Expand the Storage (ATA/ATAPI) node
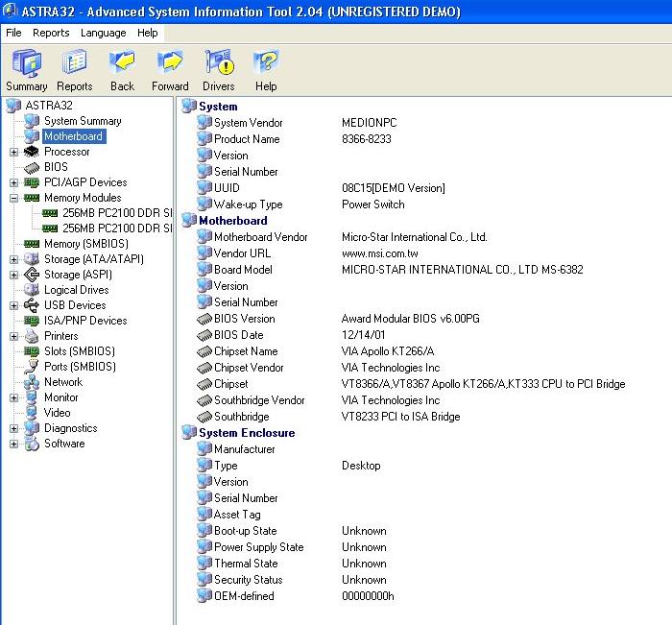Screen dimensions: 672x625 (x=13, y=260)
